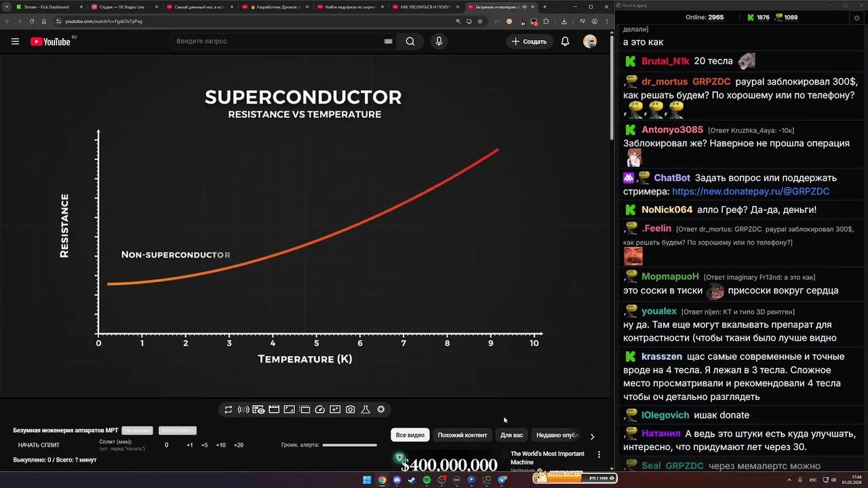Add +20 minutes to split
Image resolution: width=868 pixels, height=488 pixels.
coord(238,445)
